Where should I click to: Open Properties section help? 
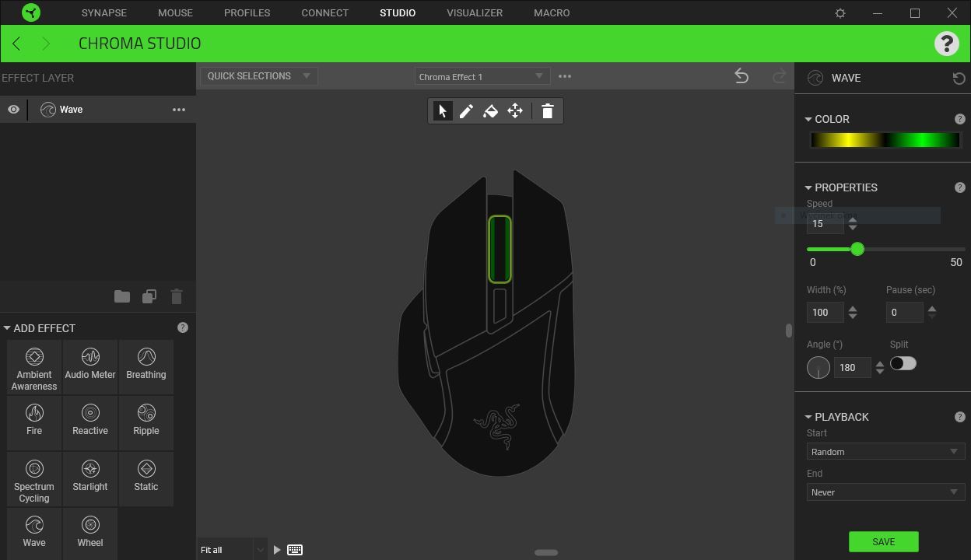tap(959, 187)
